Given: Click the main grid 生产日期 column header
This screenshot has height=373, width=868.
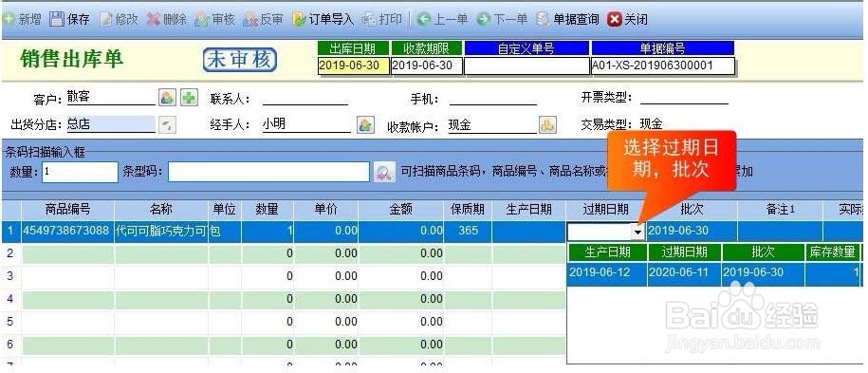Looking at the screenshot, I should [x=528, y=210].
